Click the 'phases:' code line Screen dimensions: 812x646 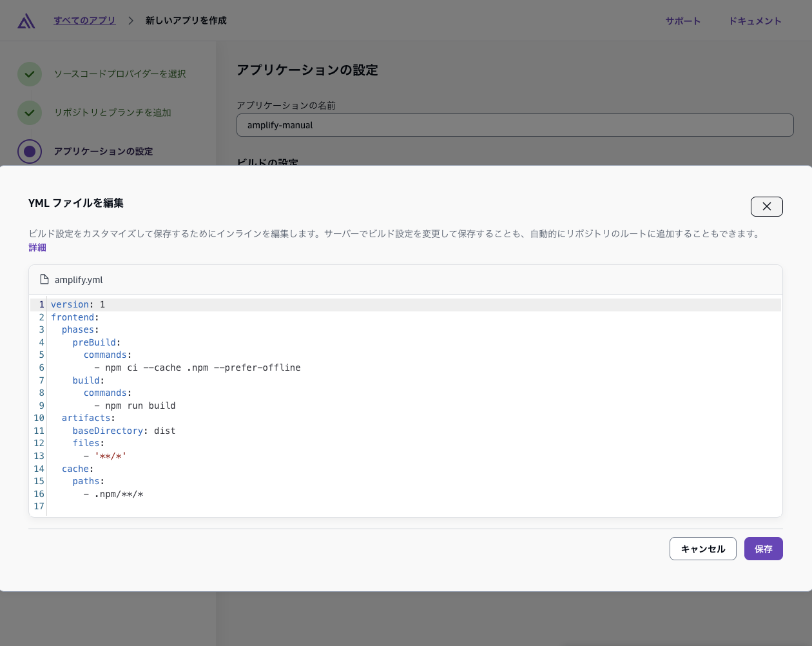81,329
